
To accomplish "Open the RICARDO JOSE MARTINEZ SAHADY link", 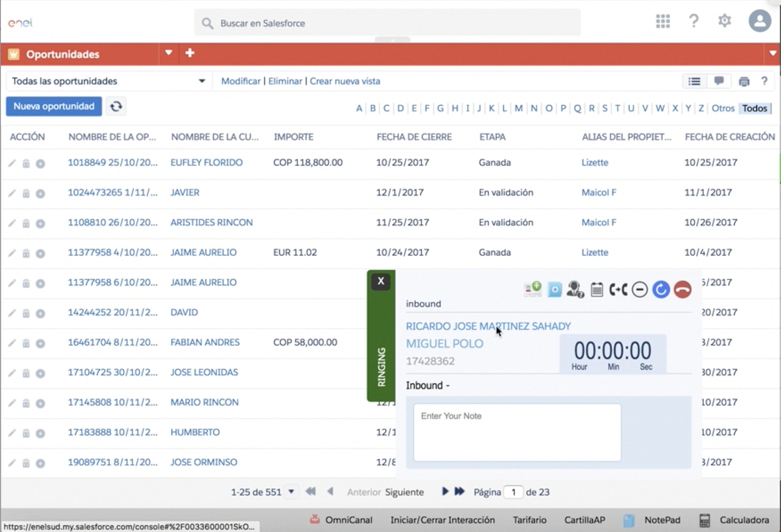I will coord(488,326).
